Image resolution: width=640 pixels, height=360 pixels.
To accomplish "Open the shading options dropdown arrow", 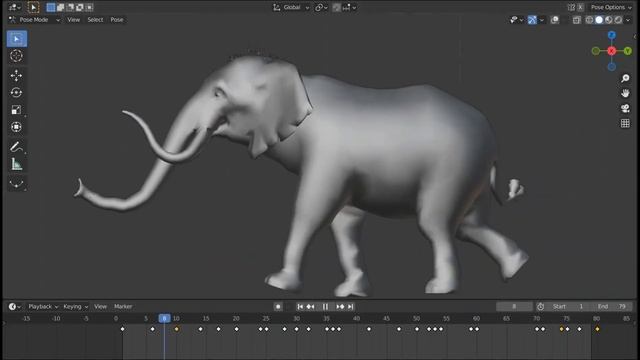I will tap(628, 20).
